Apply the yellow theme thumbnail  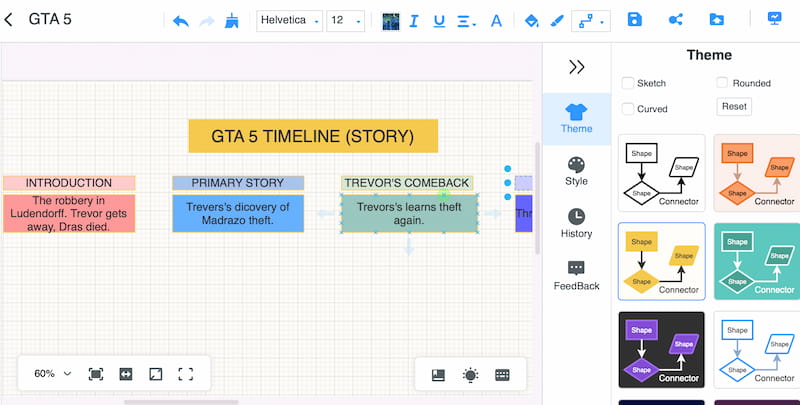coord(662,261)
